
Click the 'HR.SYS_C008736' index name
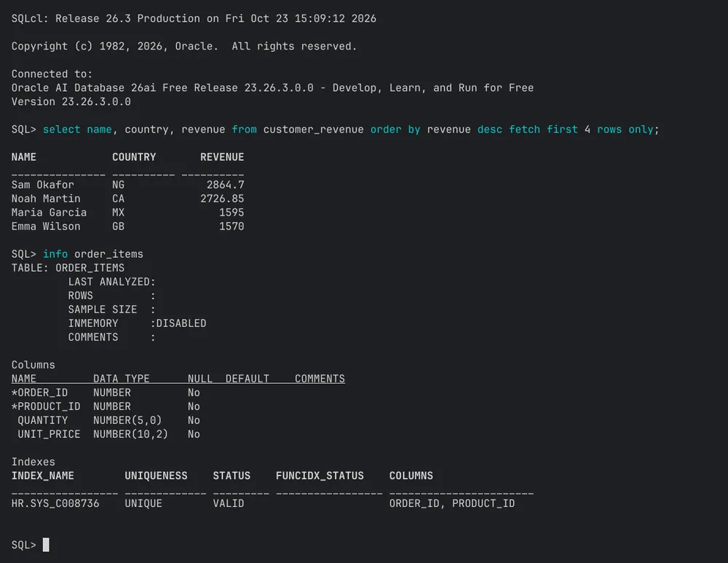point(55,503)
